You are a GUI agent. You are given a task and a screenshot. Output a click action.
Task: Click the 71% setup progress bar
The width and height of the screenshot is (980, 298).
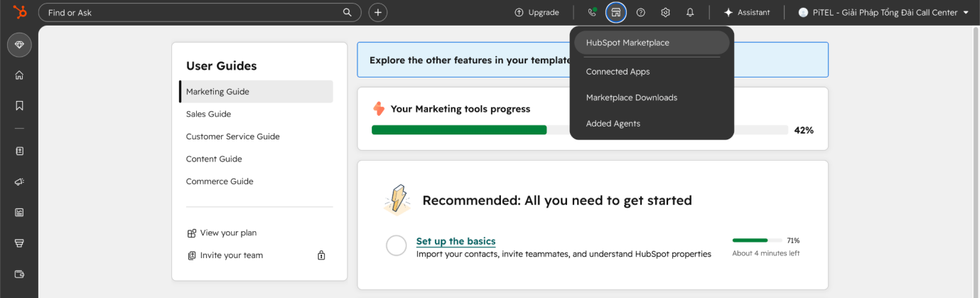pos(757,240)
